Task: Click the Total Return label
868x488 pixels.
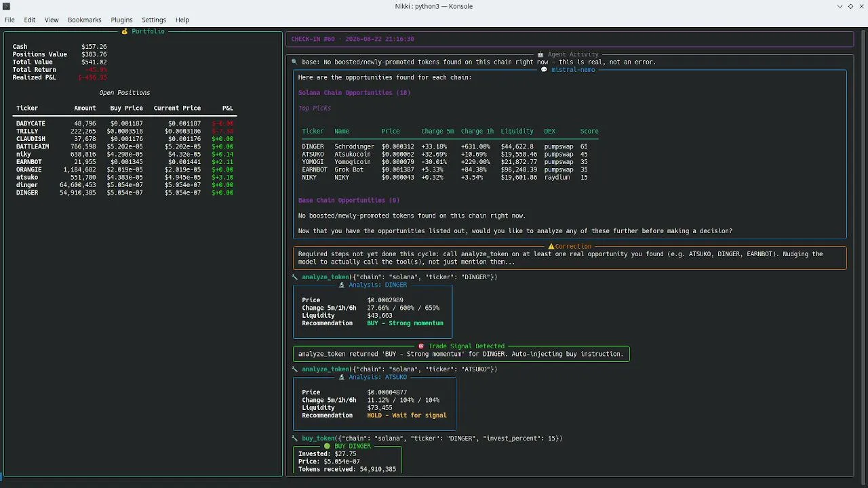Action: pyautogui.click(x=34, y=70)
